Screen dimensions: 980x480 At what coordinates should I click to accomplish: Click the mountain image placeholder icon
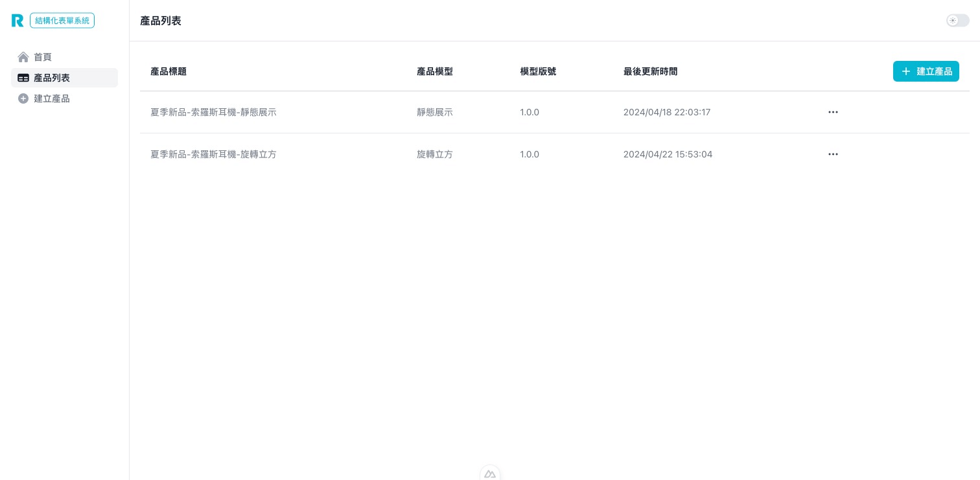pos(490,474)
